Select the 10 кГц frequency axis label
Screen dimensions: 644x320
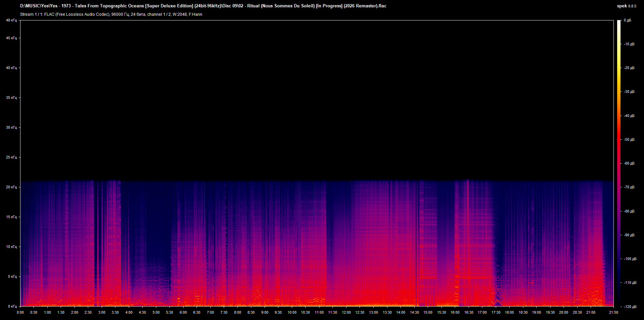click(x=11, y=247)
